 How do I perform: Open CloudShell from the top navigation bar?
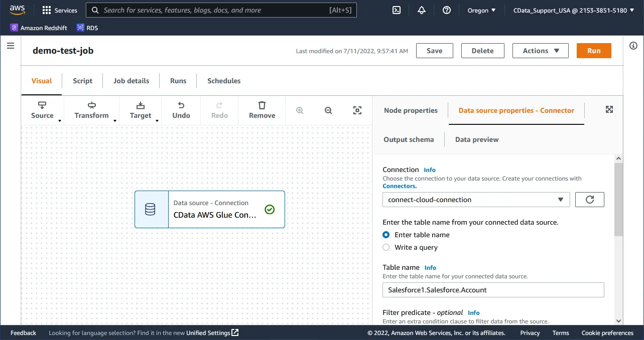coord(396,10)
